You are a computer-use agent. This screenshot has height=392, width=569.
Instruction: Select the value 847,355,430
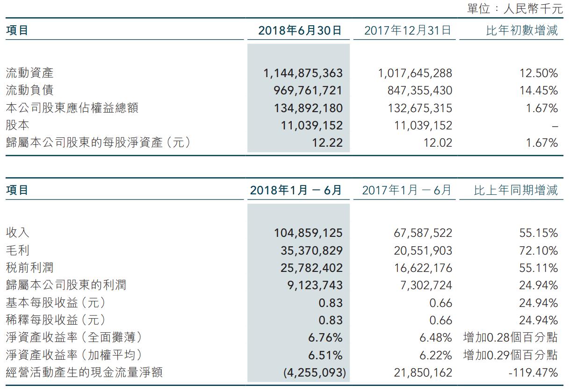419,91
